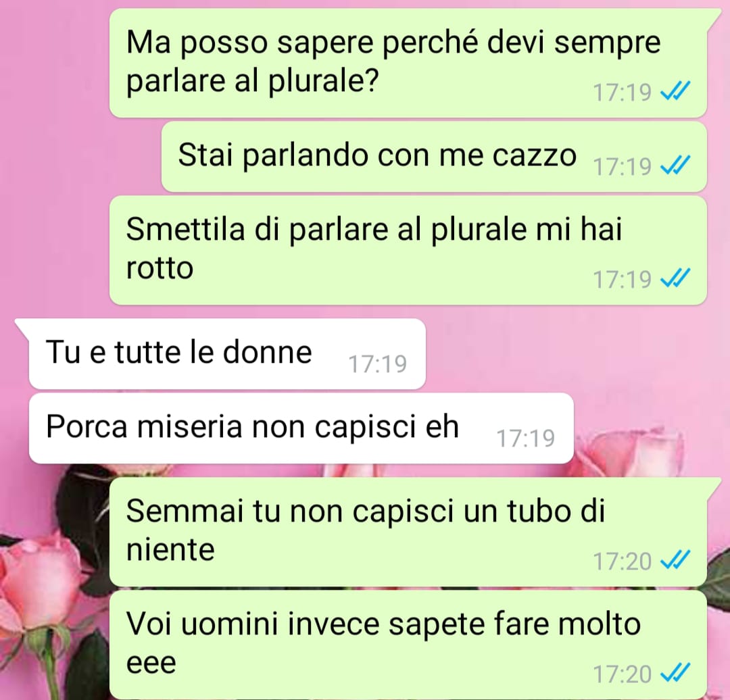Image resolution: width=730 pixels, height=700 pixels.
Task: Tap double check marks on 'Stai parlando con me' message
Action: point(675,166)
